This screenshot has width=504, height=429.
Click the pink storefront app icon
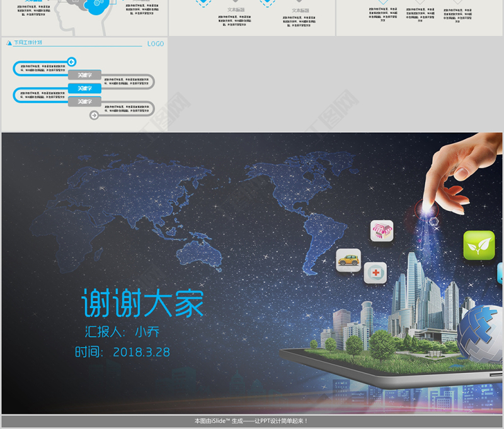tap(382, 231)
